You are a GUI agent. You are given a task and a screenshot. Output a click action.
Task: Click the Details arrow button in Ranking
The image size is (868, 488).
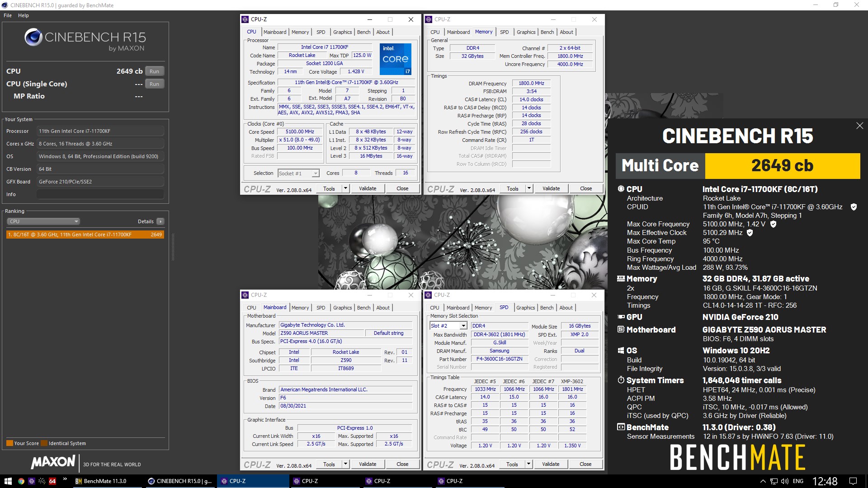(160, 221)
